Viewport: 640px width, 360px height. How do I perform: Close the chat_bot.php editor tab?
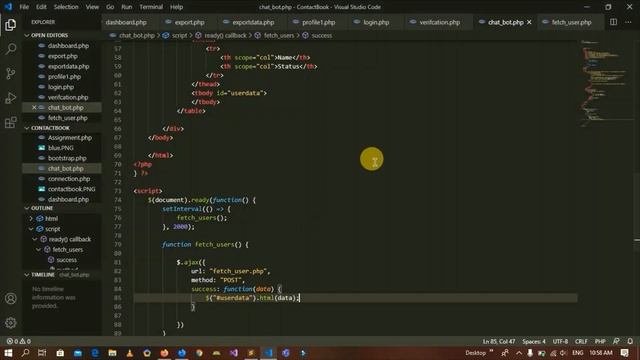(529, 22)
